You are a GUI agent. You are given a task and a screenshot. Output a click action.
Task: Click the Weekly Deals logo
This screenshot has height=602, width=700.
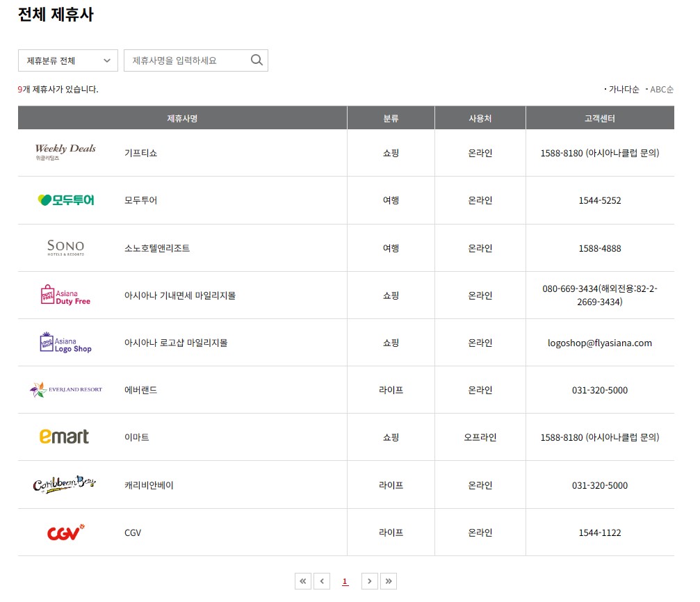(65, 152)
